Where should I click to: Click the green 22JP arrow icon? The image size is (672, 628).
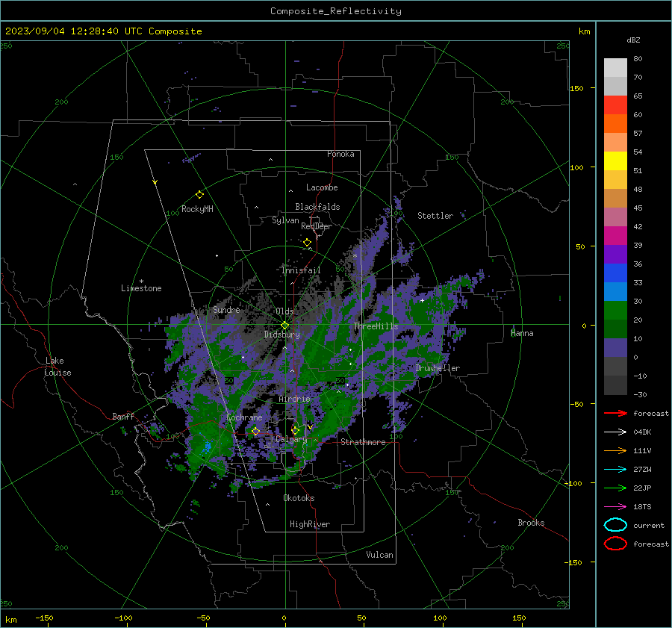pyautogui.click(x=615, y=488)
